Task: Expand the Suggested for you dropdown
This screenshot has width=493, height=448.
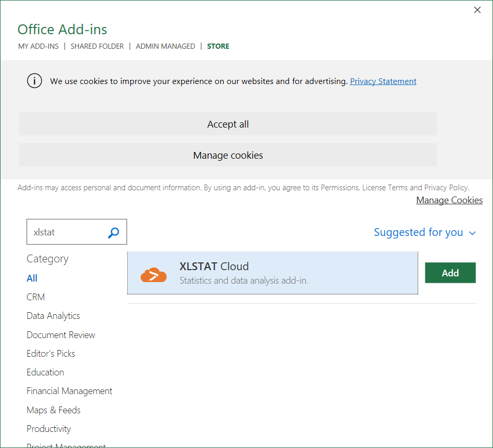Action: point(424,232)
